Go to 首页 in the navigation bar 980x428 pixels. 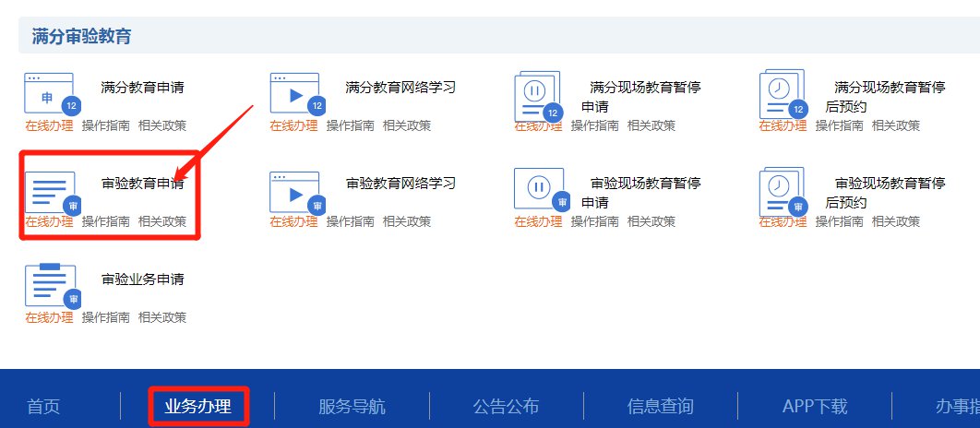(x=43, y=406)
